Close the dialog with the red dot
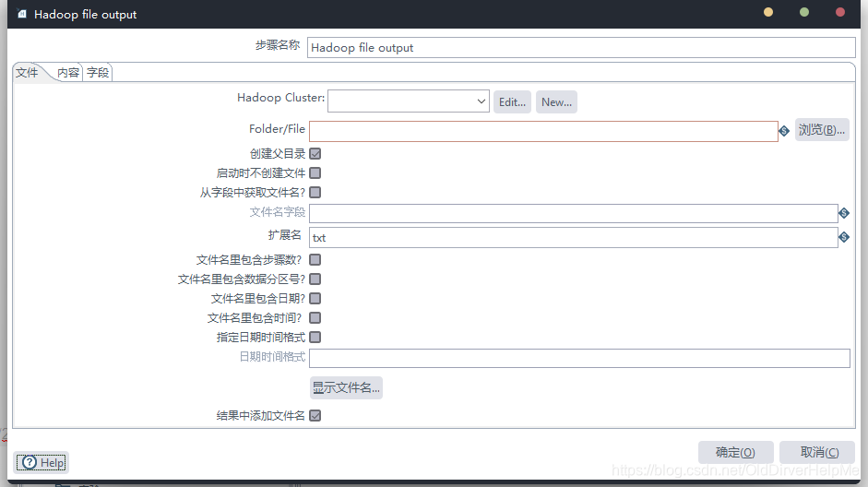 click(x=840, y=12)
